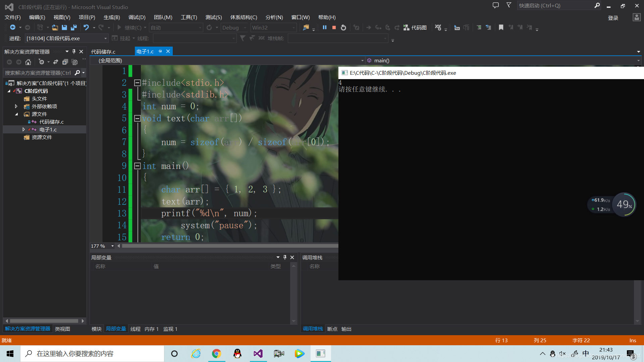644x362 pixels.
Task: Save the current file with disk icon
Action: (64, 27)
